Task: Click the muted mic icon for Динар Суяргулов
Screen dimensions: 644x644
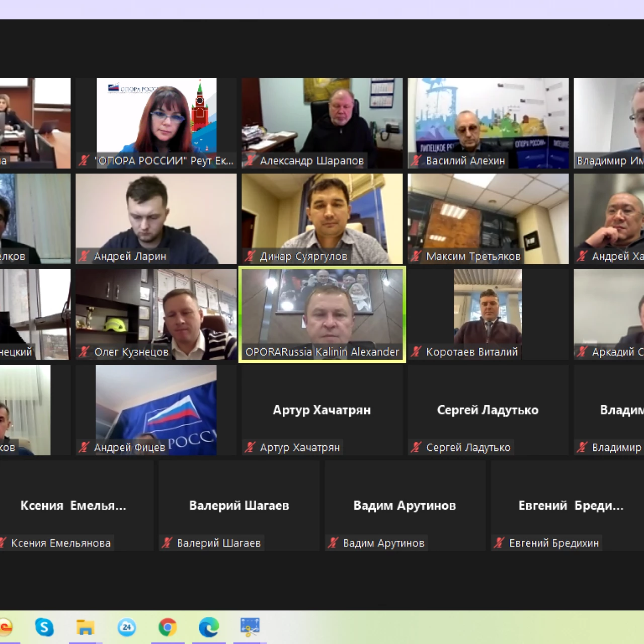Action: tap(250, 256)
